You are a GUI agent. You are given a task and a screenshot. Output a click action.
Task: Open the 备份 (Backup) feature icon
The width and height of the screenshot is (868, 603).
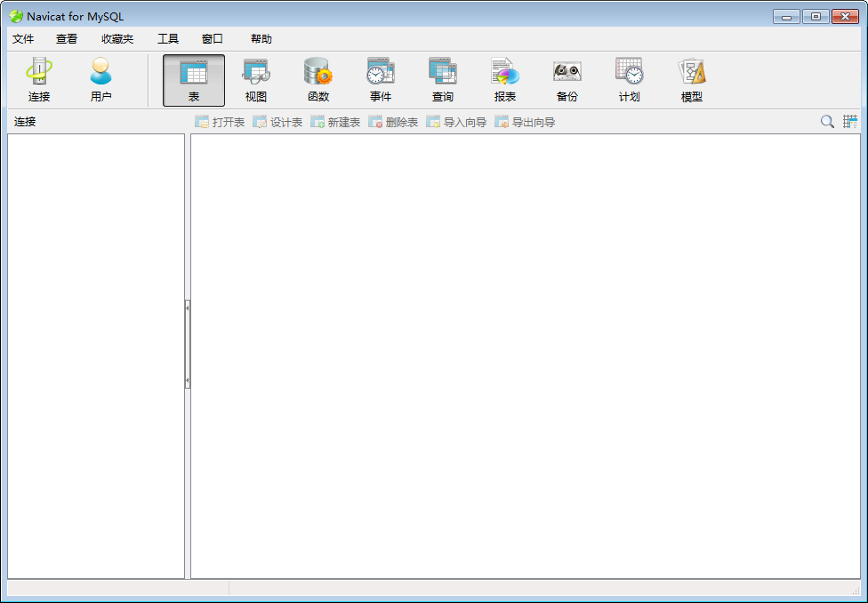[567, 78]
